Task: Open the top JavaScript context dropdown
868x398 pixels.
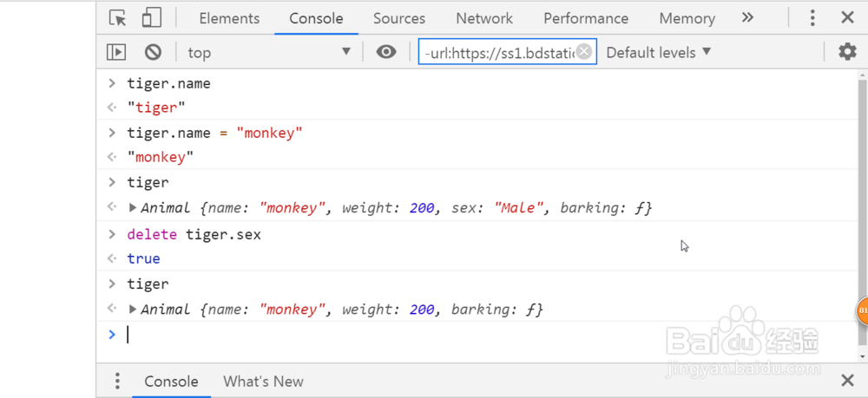Action: coord(269,52)
